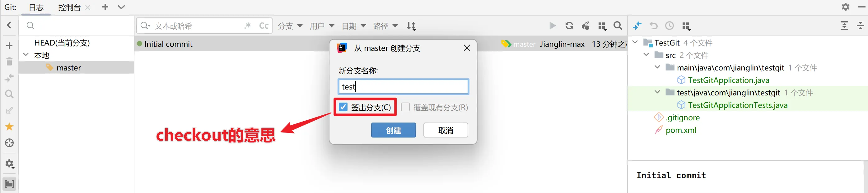Switch to the 控制台 tab

point(69,7)
